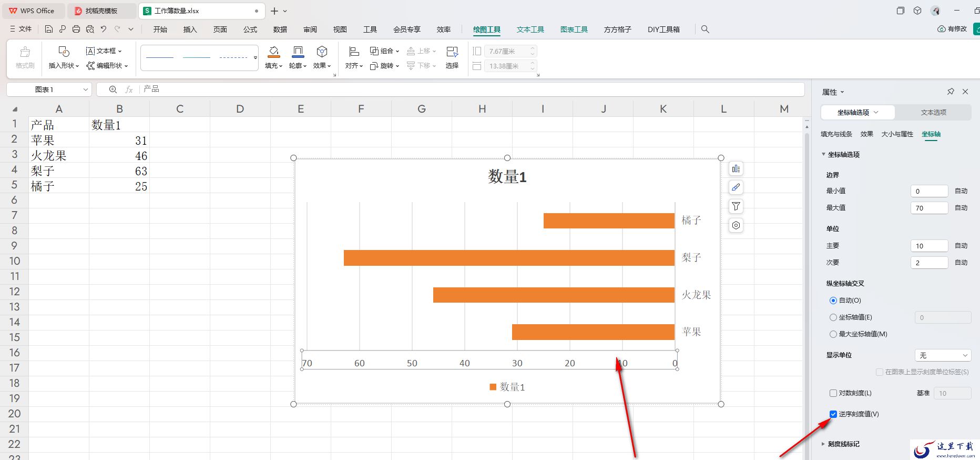This screenshot has width=980, height=460.
Task: Select 最大坐标轴值(M) radio button
Action: [833, 334]
